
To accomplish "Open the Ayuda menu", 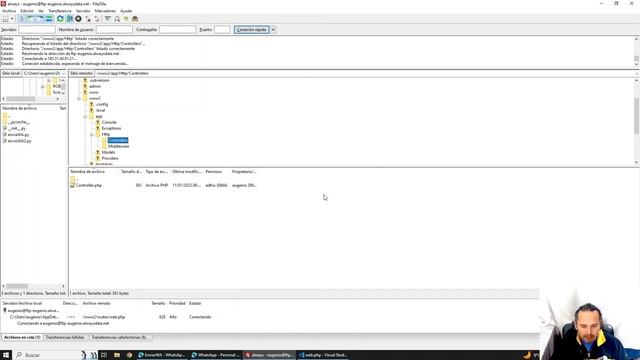I will (126, 11).
